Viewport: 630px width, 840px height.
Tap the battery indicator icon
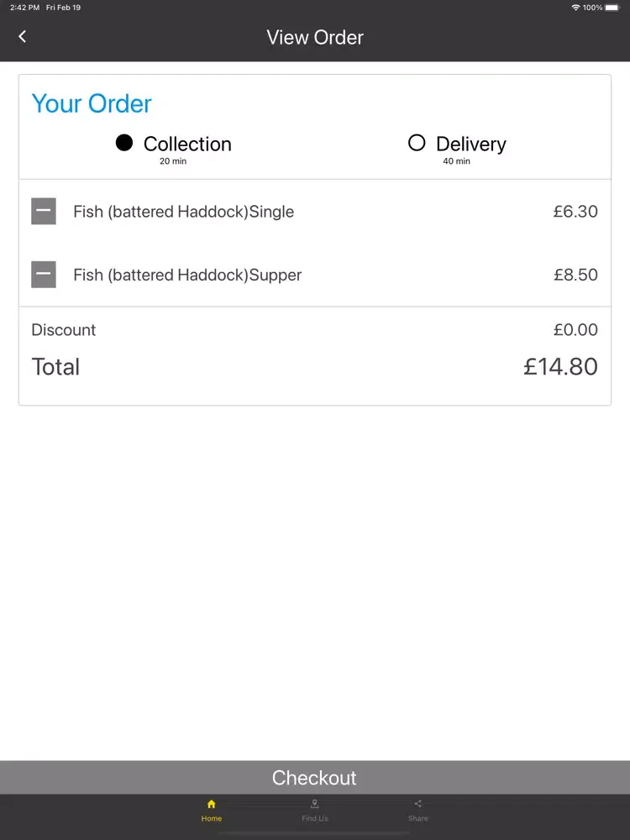(613, 8)
